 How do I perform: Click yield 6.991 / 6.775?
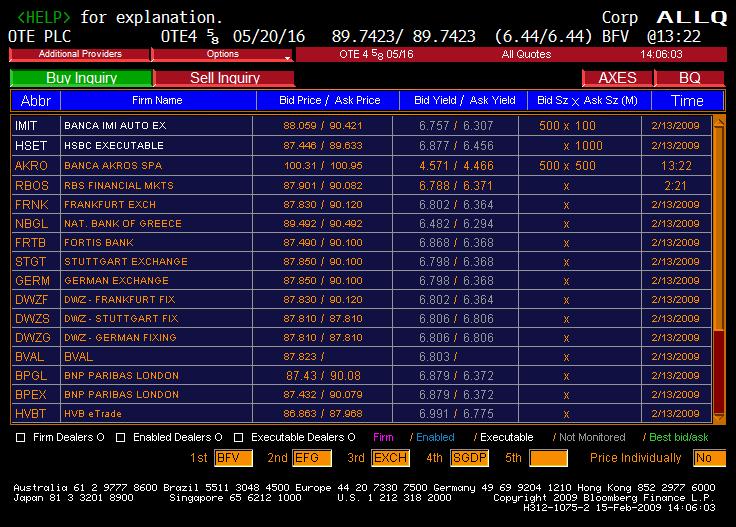(x=456, y=414)
